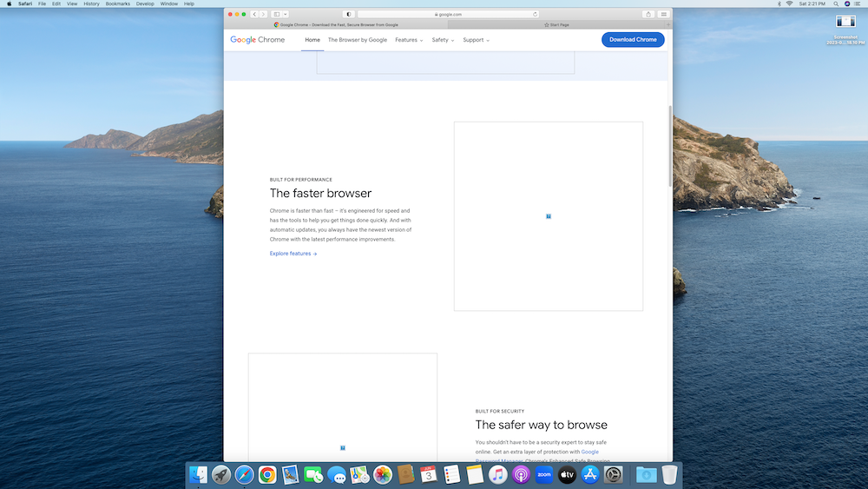Screen dimensions: 868x489
Task: Open Maps from the Dock
Action: 359,474
